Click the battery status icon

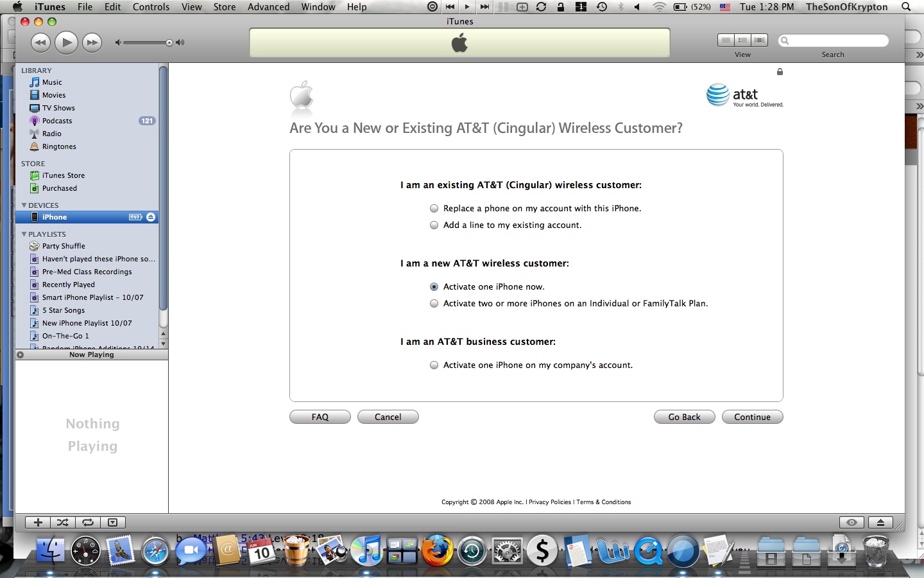click(x=680, y=7)
